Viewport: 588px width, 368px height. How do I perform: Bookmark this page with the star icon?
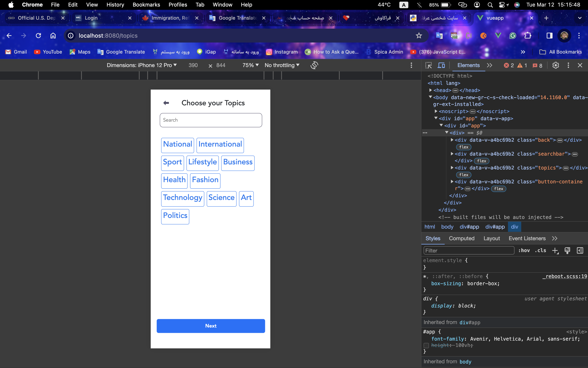(419, 36)
